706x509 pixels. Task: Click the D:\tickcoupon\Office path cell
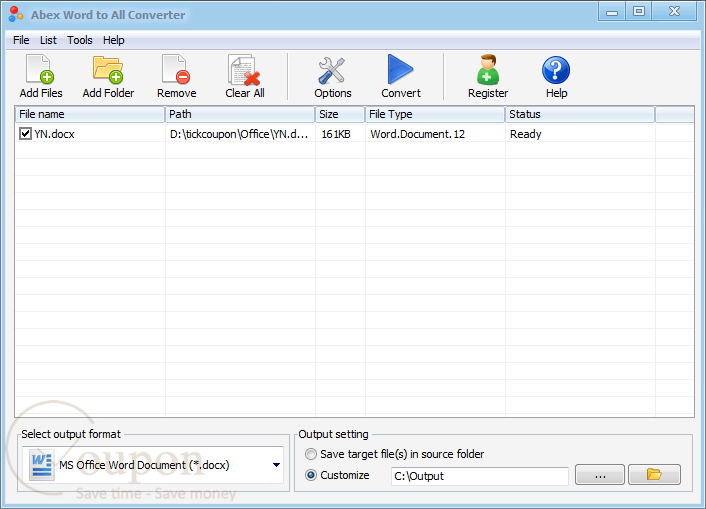pos(239,134)
